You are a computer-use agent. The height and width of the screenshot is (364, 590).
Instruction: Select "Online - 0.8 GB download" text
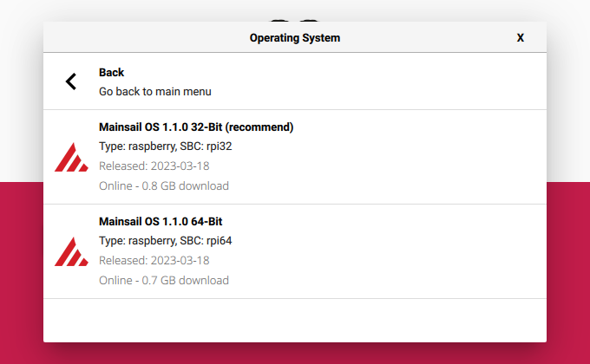[x=163, y=185]
